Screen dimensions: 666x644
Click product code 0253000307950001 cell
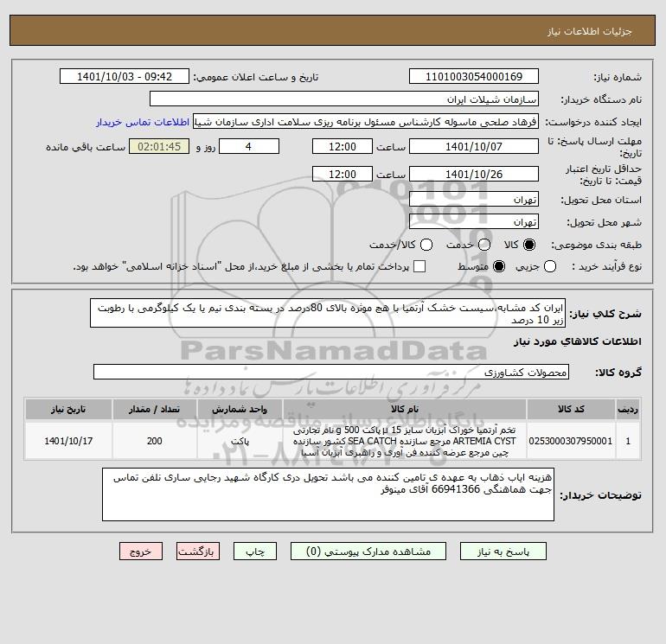coord(571,441)
